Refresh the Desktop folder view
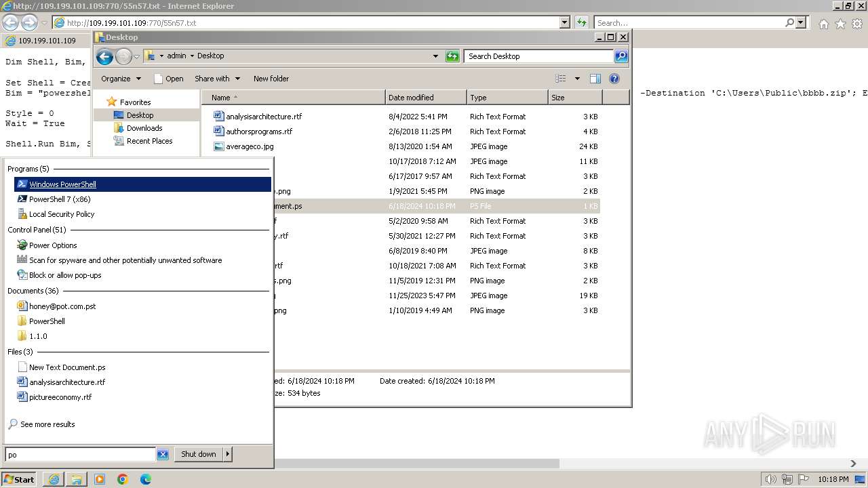Viewport: 868px width, 488px height. (452, 56)
